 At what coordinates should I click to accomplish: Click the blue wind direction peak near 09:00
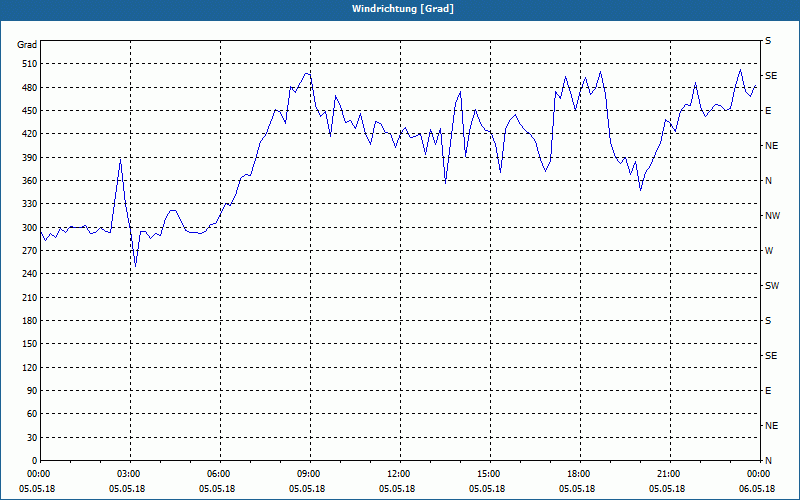(x=307, y=73)
